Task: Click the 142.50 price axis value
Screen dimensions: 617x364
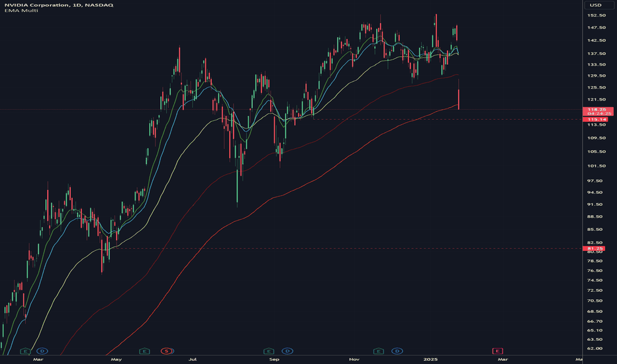Action: (596, 40)
